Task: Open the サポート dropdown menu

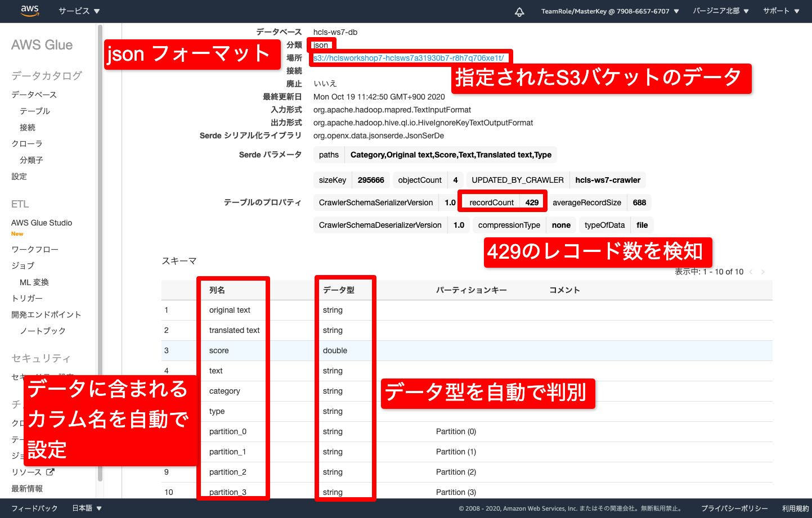Action: pos(781,11)
